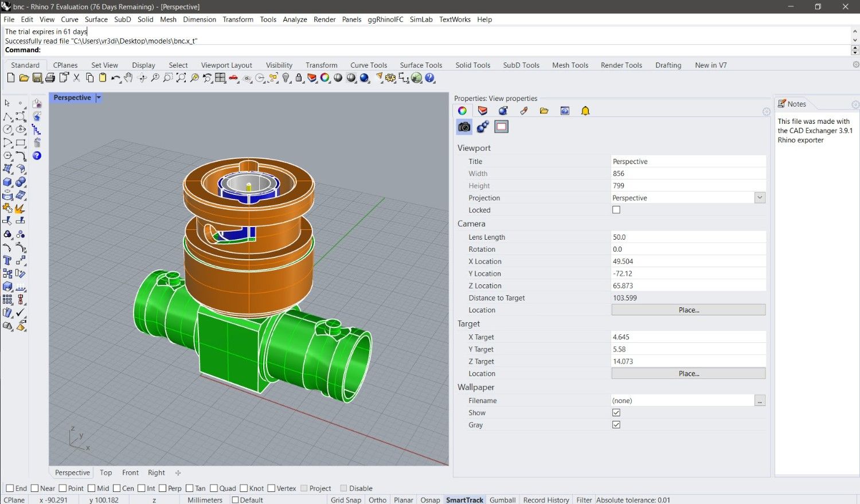Click Record History in the status bar
The width and height of the screenshot is (860, 504).
click(545, 499)
